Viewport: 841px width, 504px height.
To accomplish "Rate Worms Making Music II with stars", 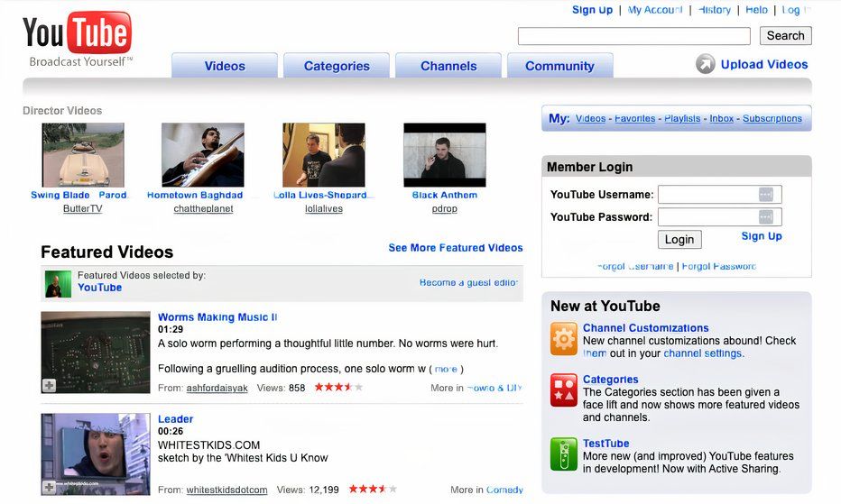I will point(338,387).
